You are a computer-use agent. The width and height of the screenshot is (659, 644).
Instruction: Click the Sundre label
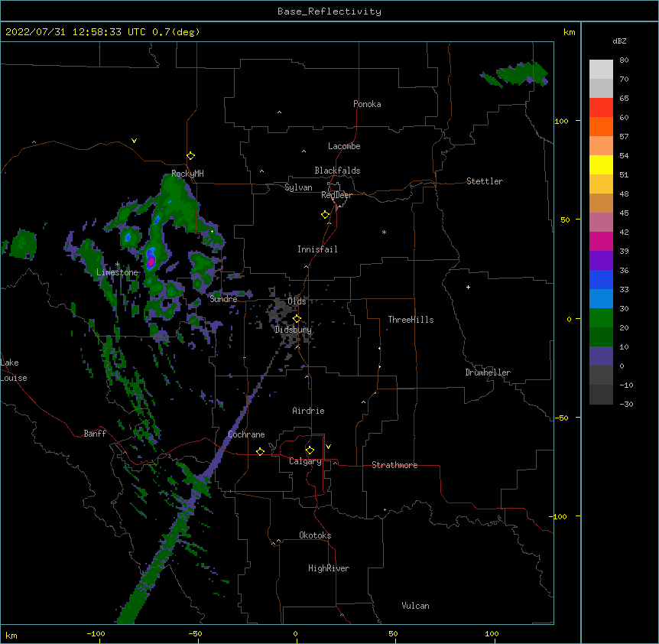[223, 299]
